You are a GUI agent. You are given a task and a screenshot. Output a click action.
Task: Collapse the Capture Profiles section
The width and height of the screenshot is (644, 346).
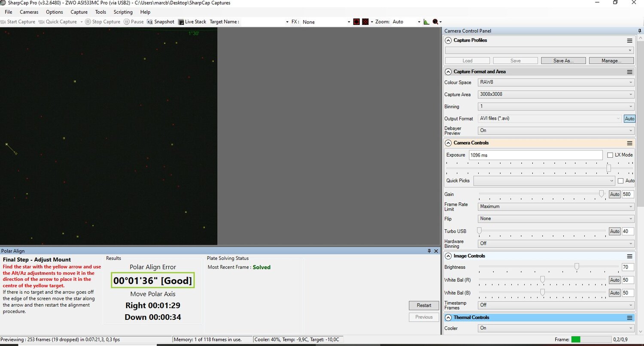tap(449, 41)
